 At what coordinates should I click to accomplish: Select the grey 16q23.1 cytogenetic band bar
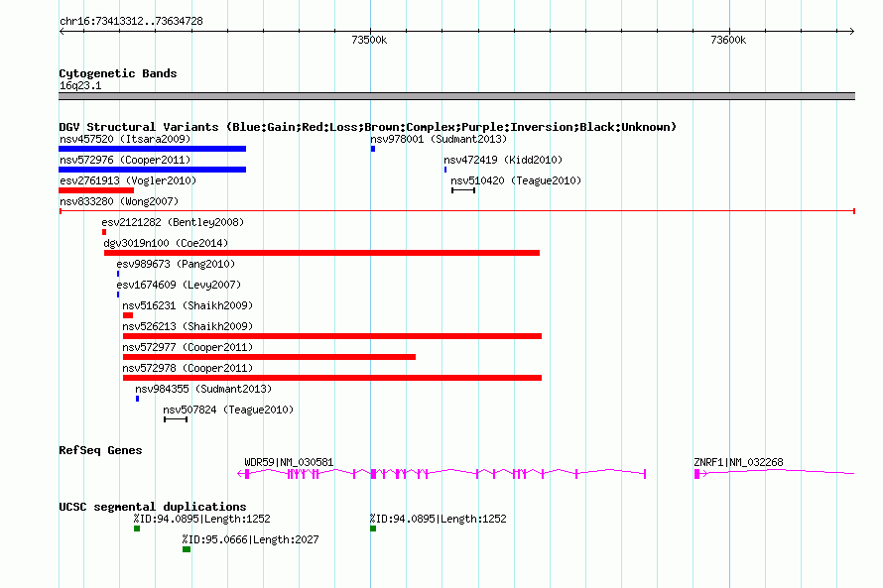pyautogui.click(x=456, y=96)
